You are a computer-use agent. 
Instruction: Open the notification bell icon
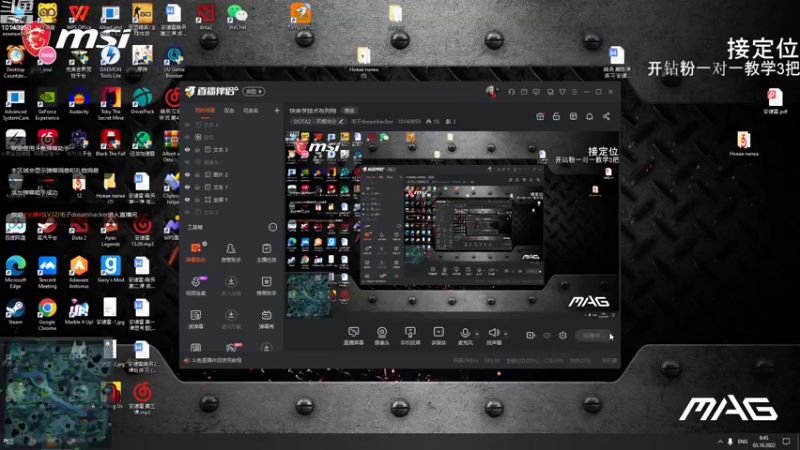pyautogui.click(x=589, y=116)
